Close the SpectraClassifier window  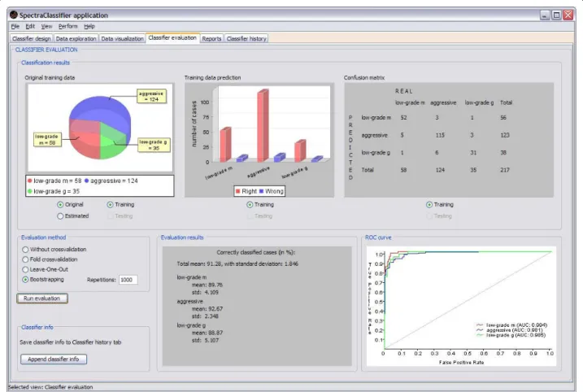coord(568,15)
